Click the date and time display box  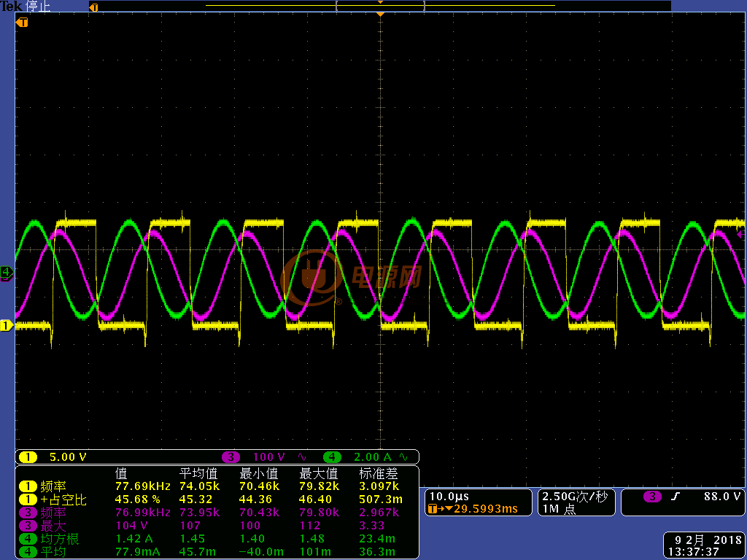[x=705, y=545]
